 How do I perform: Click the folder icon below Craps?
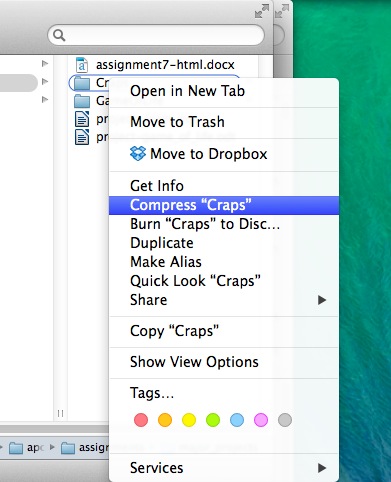pyautogui.click(x=82, y=101)
